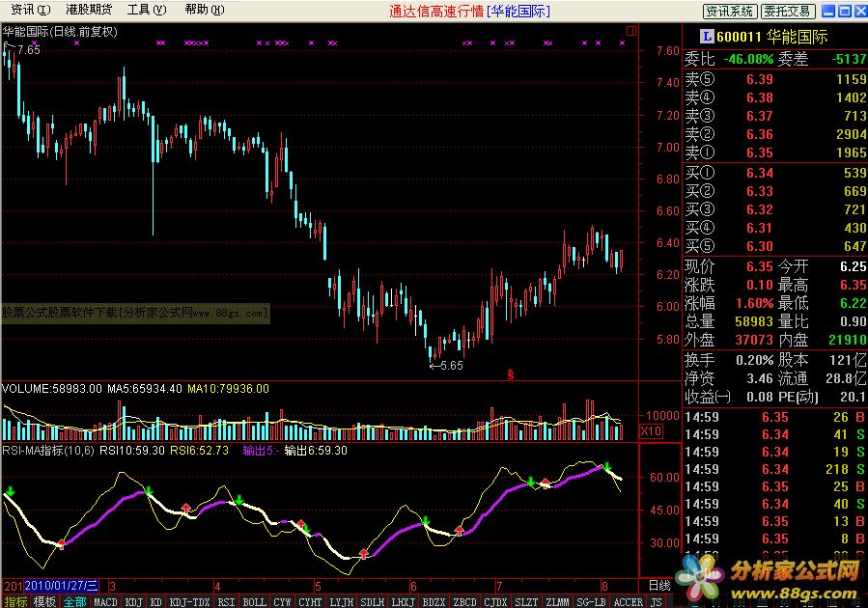Open the 资讯(I) menu
Image resolution: width=868 pixels, height=608 pixels.
tap(31, 10)
